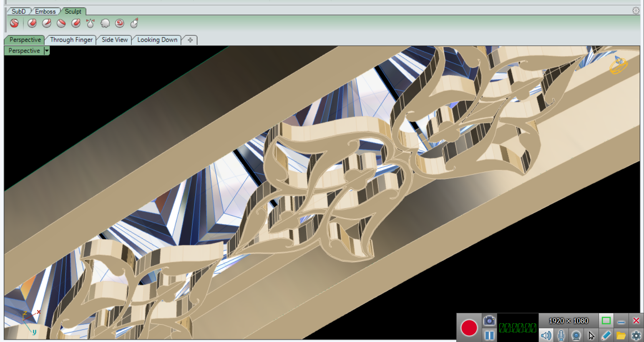
Task: Open the recorder output folder
Action: 621,335
